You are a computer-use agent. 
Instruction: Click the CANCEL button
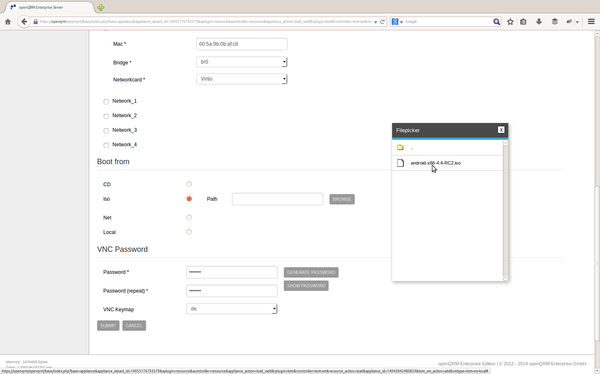click(x=134, y=325)
